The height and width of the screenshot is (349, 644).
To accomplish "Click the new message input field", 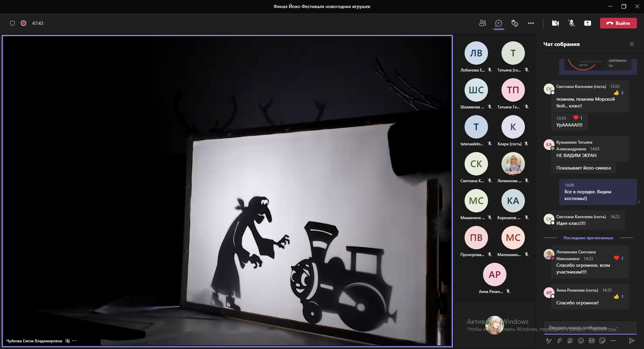I will 590,328.
